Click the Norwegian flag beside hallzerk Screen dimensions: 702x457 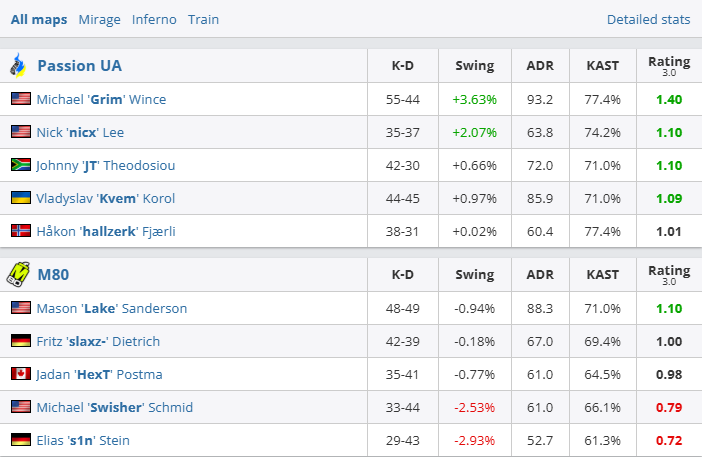click(20, 231)
